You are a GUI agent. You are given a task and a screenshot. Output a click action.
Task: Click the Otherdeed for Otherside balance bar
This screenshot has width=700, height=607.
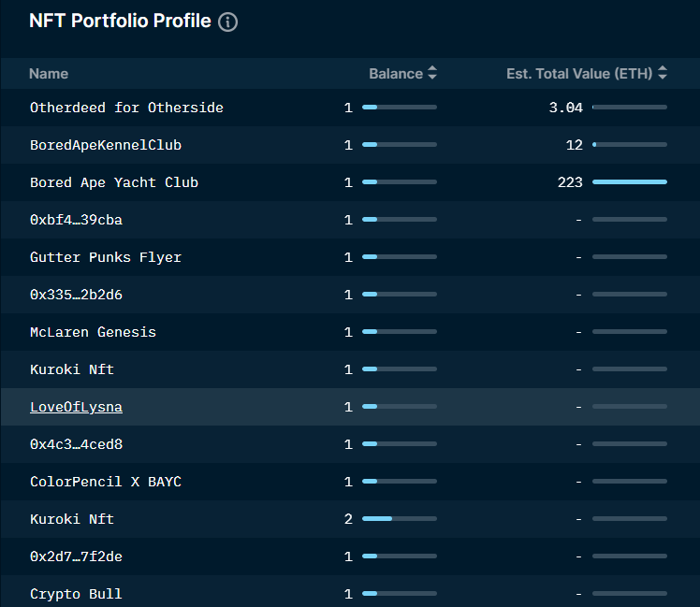[x=400, y=108]
